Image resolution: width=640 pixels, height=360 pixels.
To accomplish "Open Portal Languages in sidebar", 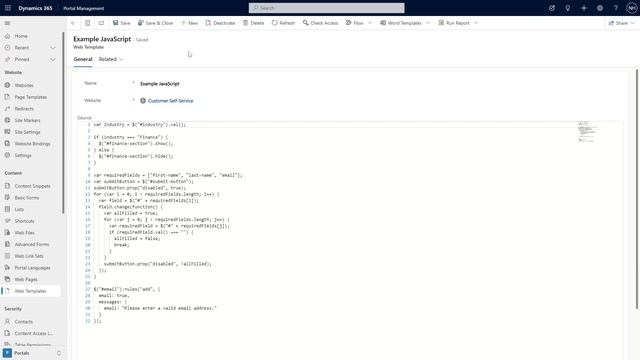I will 31,268.
